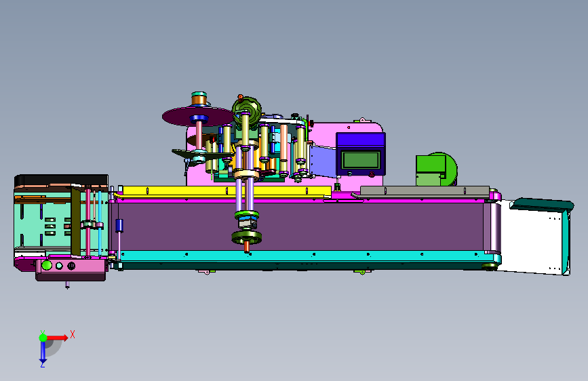
Task: Select the lavender label plate beside the control box
Action: coord(322,161)
